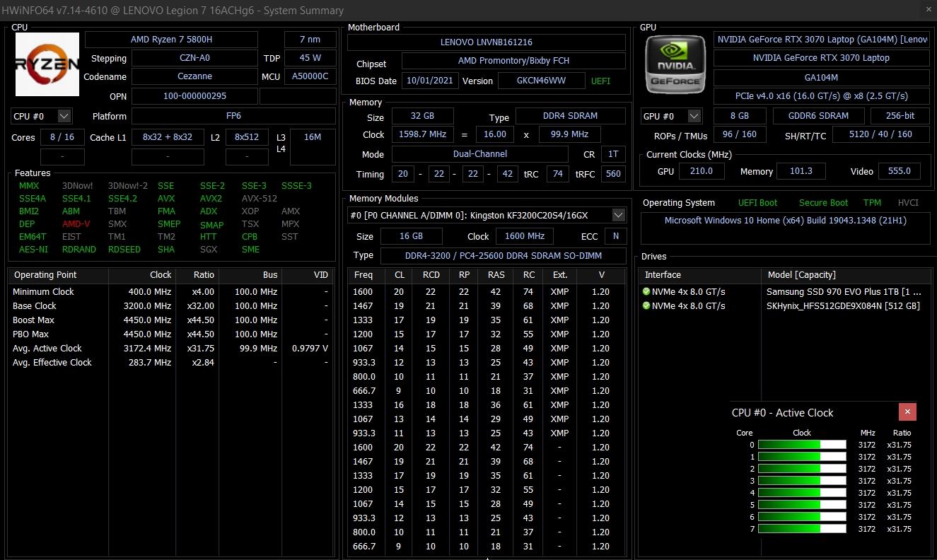This screenshot has height=560, width=937.
Task: Click the OPN 100-000000295 field
Action: (194, 96)
